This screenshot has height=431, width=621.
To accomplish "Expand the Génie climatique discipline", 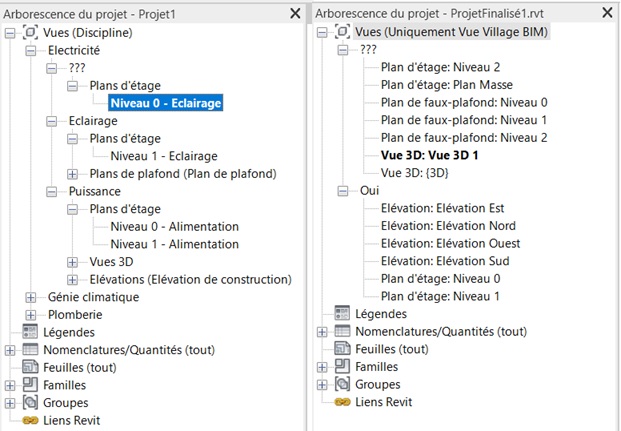I will 31,297.
